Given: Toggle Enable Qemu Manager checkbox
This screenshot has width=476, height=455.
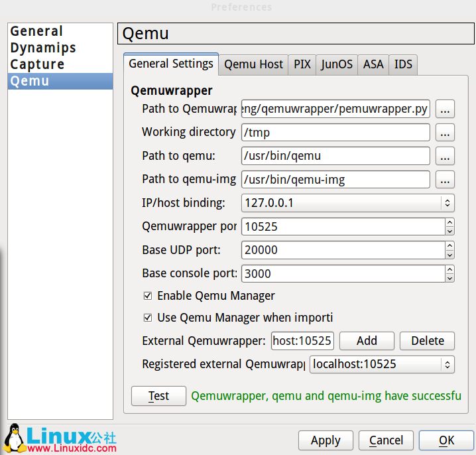Looking at the screenshot, I should (148, 296).
